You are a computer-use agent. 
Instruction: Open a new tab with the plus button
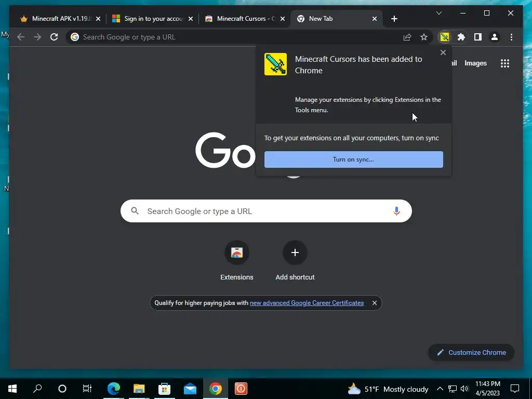tap(394, 19)
